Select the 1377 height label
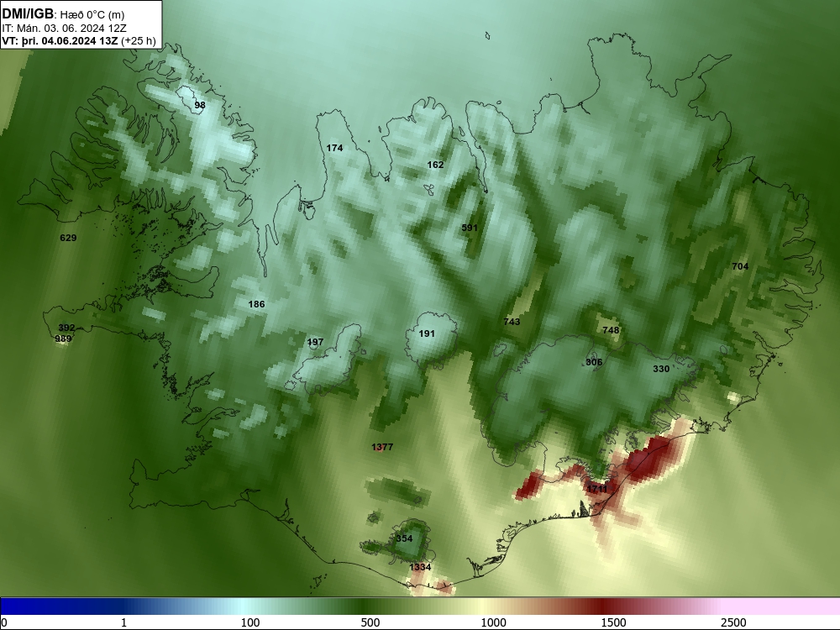840x630 pixels. pos(382,447)
